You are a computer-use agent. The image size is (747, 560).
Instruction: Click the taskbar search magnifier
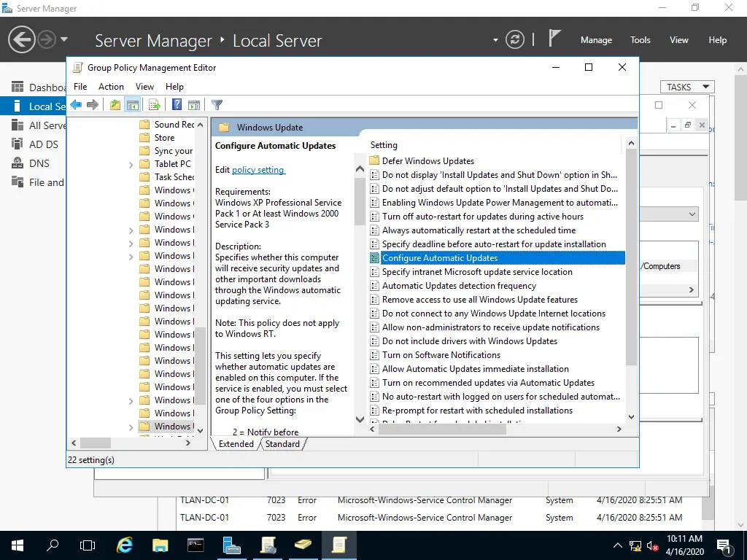coord(53,545)
